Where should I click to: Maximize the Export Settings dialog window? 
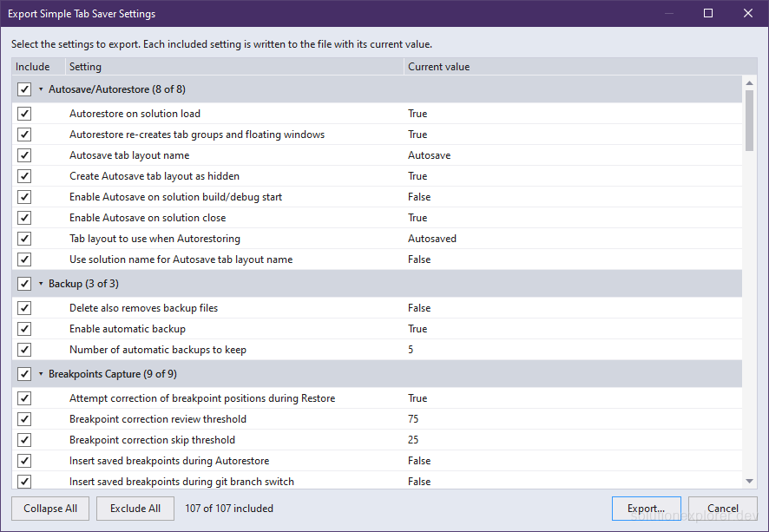coord(708,13)
